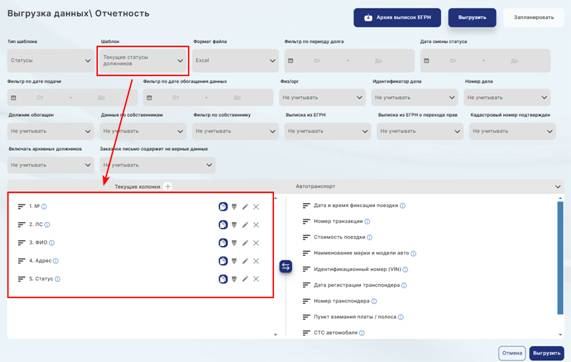Click the Дата смены статуса date range field
Viewport: 571px width, 362px height.
tap(485, 60)
